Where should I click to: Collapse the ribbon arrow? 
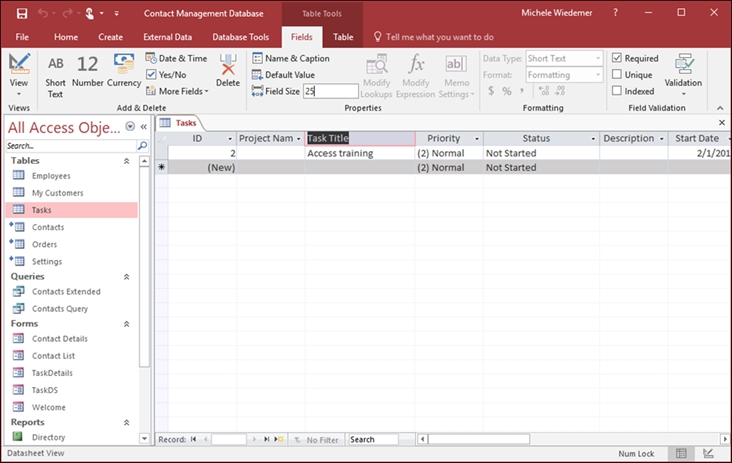coord(720,108)
